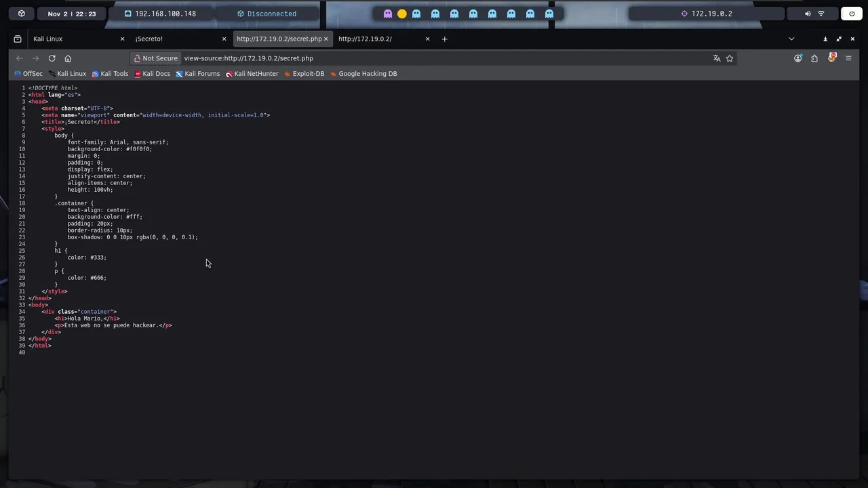Open the volume icon in the panel
This screenshot has height=488, width=868.
[x=808, y=14]
